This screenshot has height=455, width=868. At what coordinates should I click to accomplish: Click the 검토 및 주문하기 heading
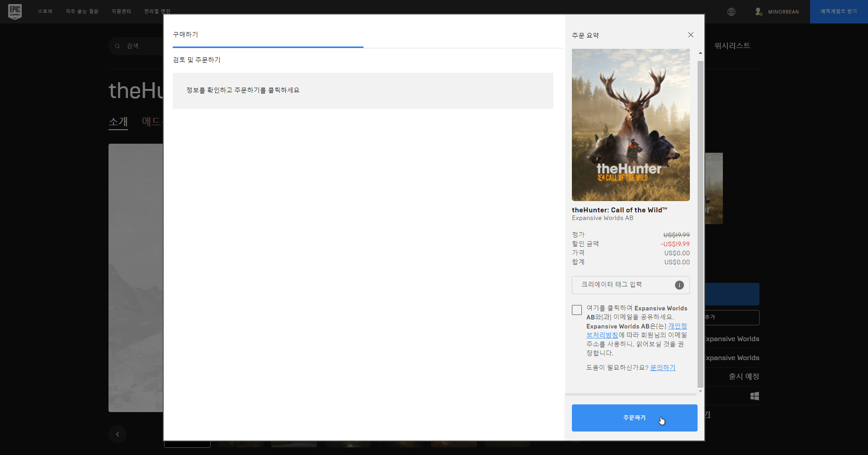197,60
